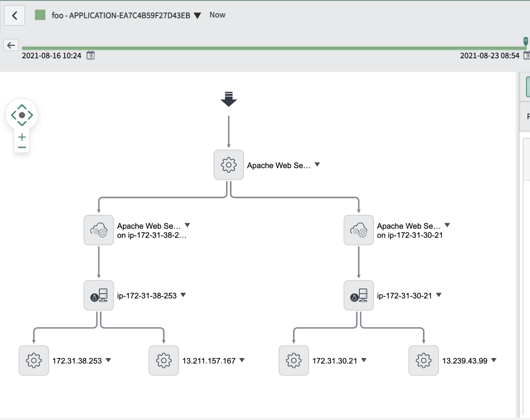
Task: Click the top Apache Web Se... label
Action: click(279, 165)
